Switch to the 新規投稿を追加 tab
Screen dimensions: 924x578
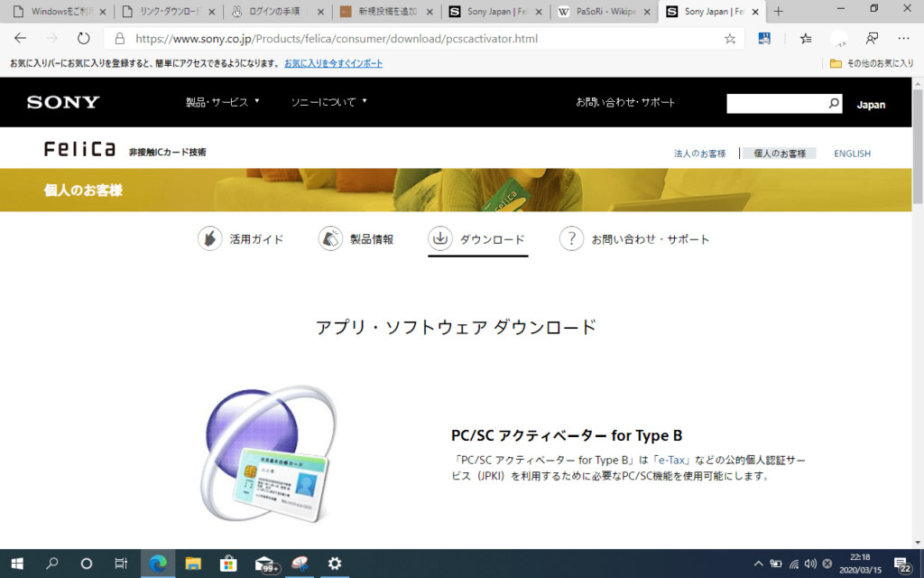click(386, 12)
